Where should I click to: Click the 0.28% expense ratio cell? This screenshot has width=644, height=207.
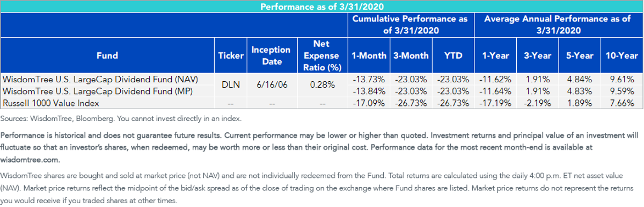point(321,84)
